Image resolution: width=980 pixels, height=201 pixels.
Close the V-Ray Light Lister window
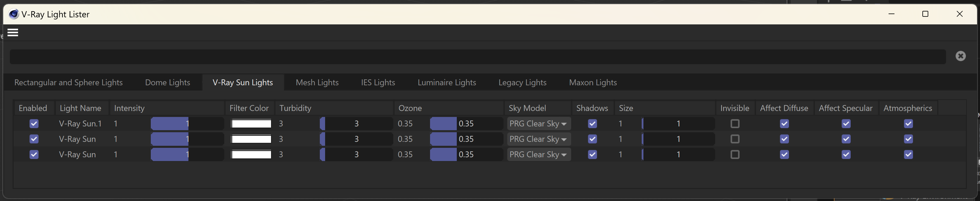click(x=959, y=14)
